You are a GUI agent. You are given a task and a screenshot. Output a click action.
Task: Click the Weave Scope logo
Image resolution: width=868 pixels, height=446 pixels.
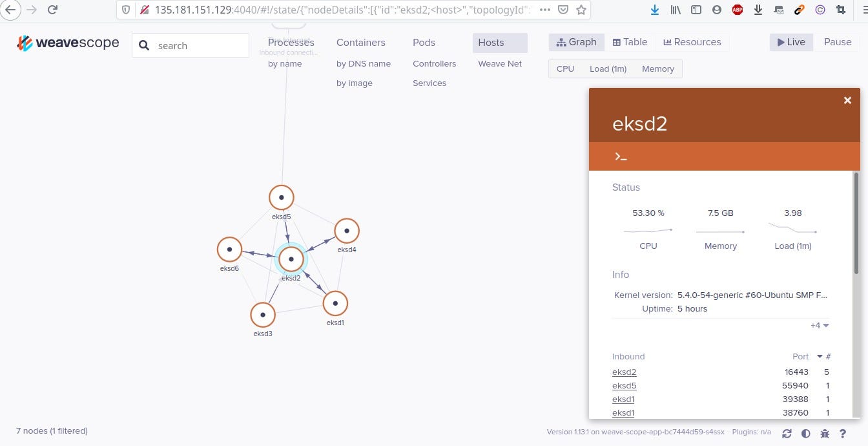(x=68, y=43)
